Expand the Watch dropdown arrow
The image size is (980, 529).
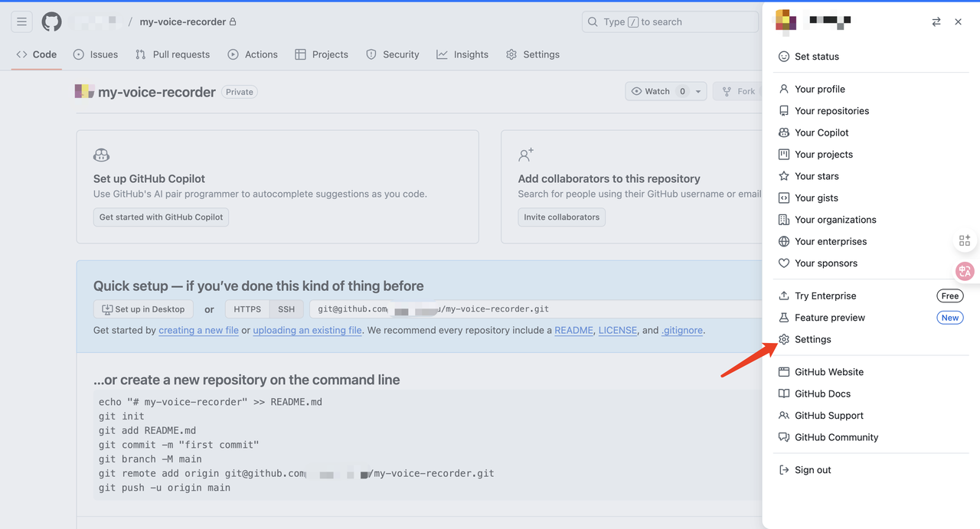pyautogui.click(x=697, y=92)
